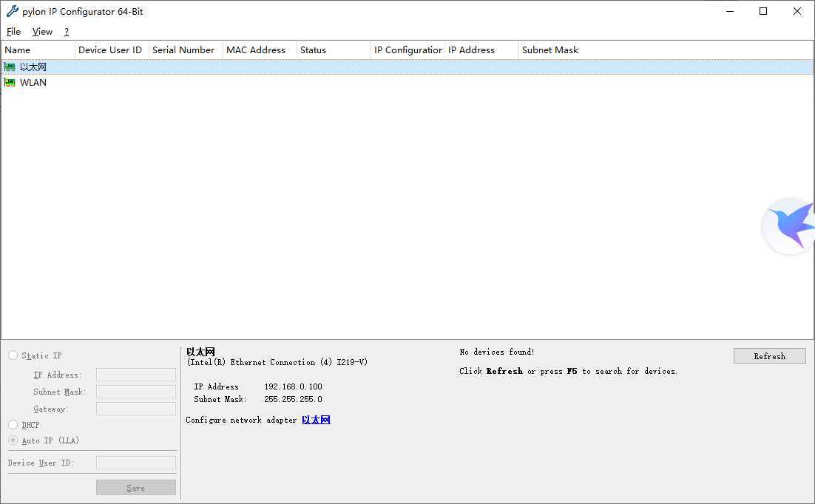
Task: Sort by the MAC Address column
Action: coord(260,50)
